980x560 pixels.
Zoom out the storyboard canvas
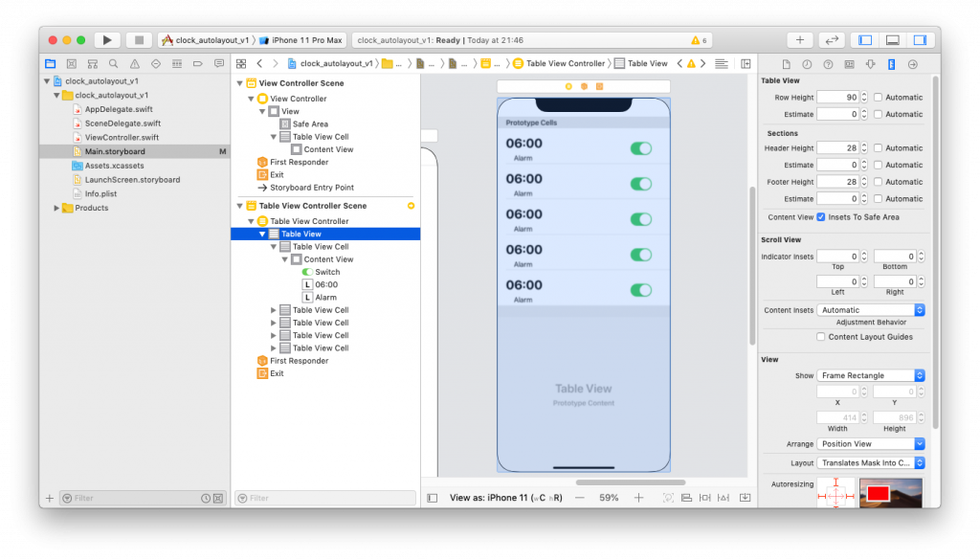pyautogui.click(x=579, y=498)
